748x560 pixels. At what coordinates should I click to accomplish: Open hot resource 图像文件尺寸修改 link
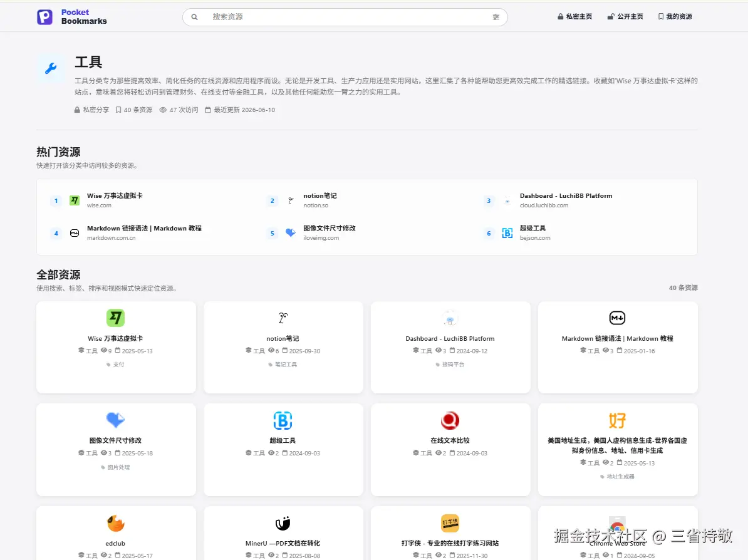tap(329, 228)
